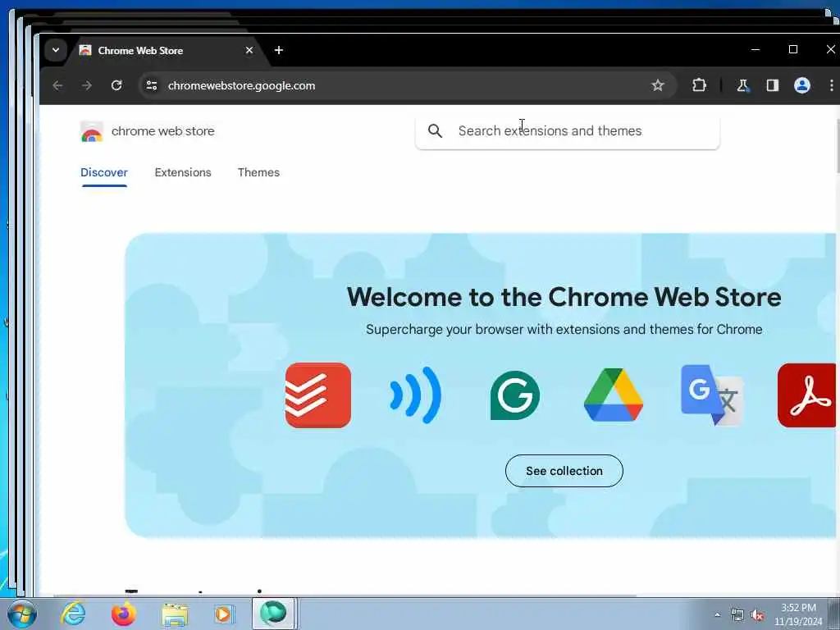Open the blue sound waves extension icon
This screenshot has height=630, width=840.
[x=416, y=395]
